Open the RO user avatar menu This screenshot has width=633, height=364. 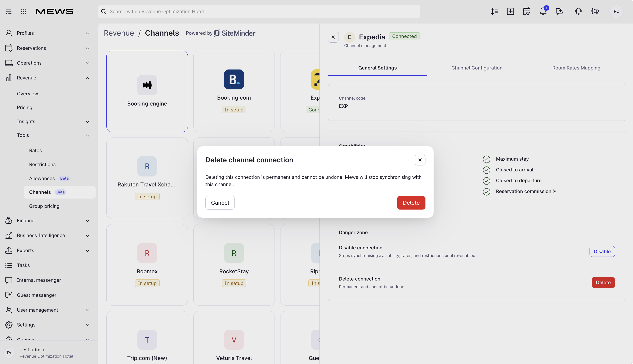pos(616,11)
